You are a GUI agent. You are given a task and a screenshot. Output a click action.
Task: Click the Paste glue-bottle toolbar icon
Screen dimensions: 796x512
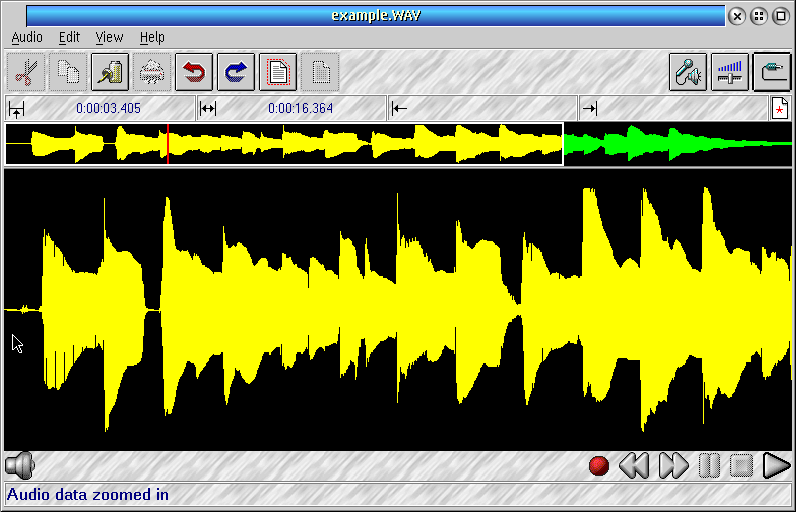pyautogui.click(x=110, y=72)
